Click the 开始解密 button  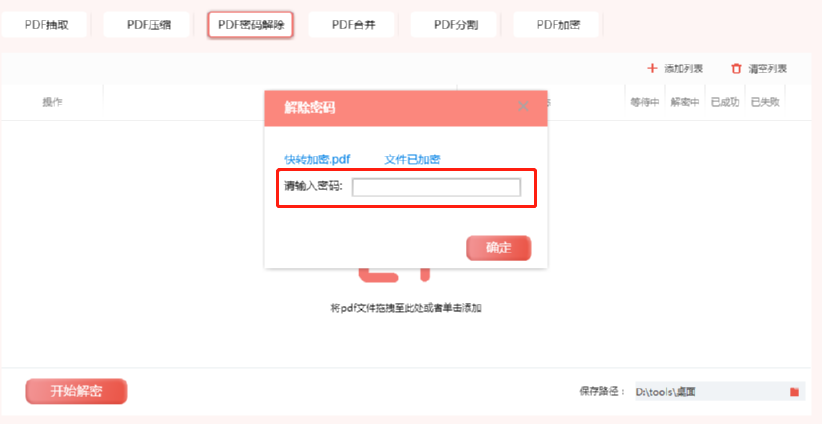click(76, 391)
